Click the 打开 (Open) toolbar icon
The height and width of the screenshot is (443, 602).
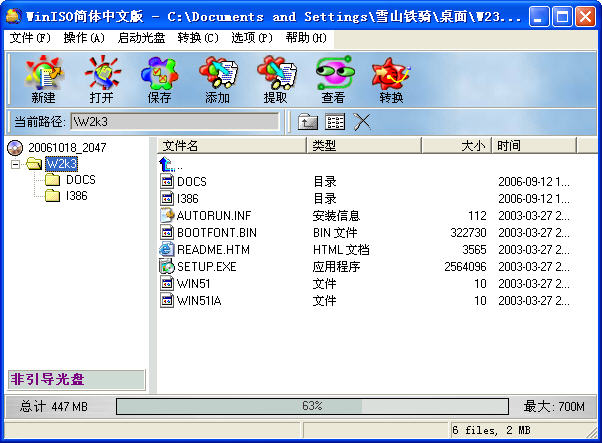(102, 73)
